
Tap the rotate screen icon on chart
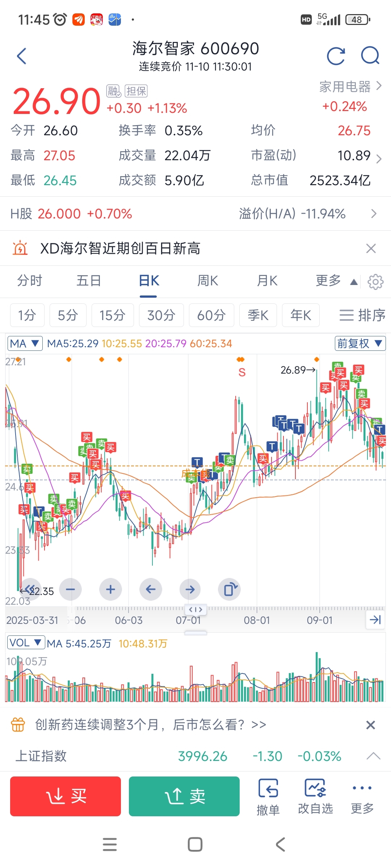point(230,590)
